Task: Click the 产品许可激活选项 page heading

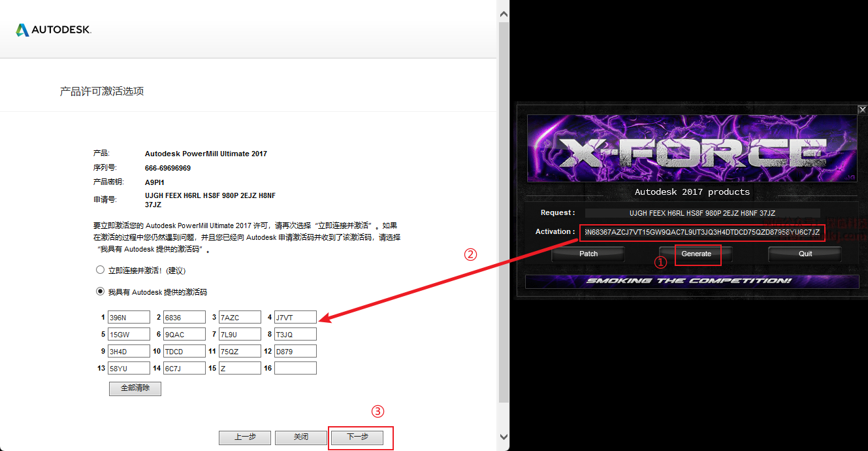Action: 102,92
